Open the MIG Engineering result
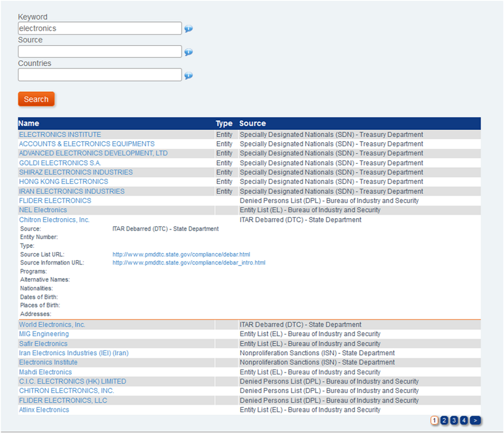 pos(44,334)
